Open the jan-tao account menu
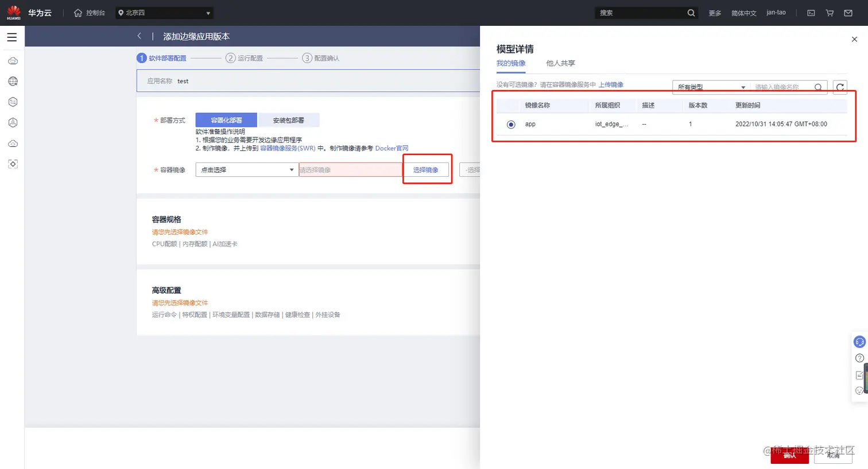 click(776, 13)
